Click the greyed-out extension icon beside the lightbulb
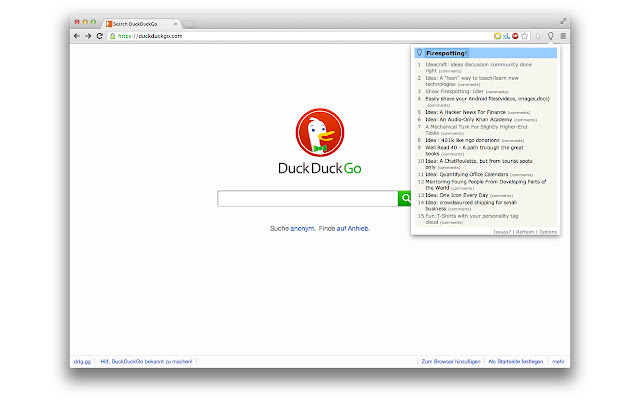This screenshot has height=400, width=640. 538,36
